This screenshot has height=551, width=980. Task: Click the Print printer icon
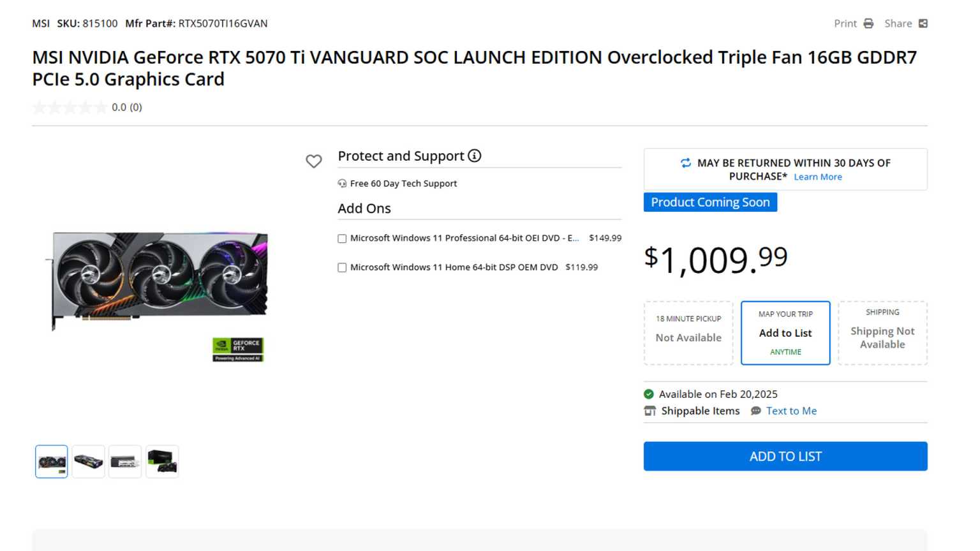868,24
